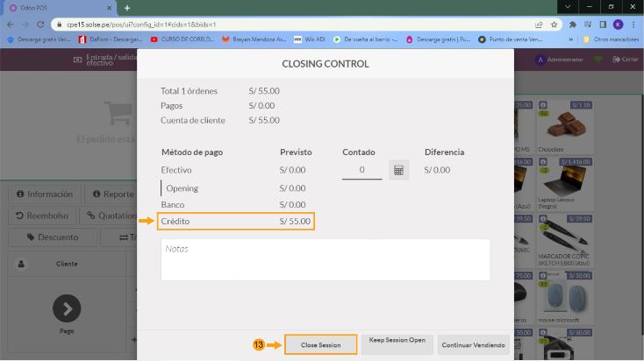
Task: Open the Descuento option
Action: point(53,237)
